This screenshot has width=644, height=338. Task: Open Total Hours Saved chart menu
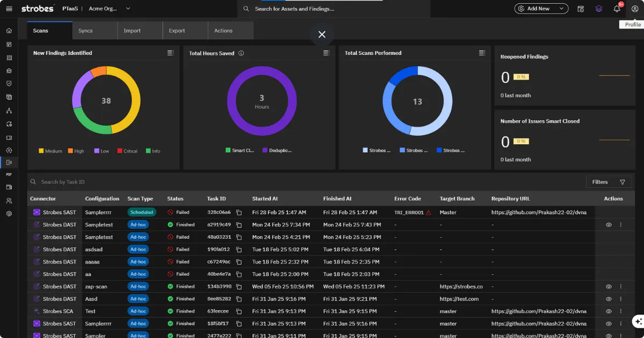[326, 53]
